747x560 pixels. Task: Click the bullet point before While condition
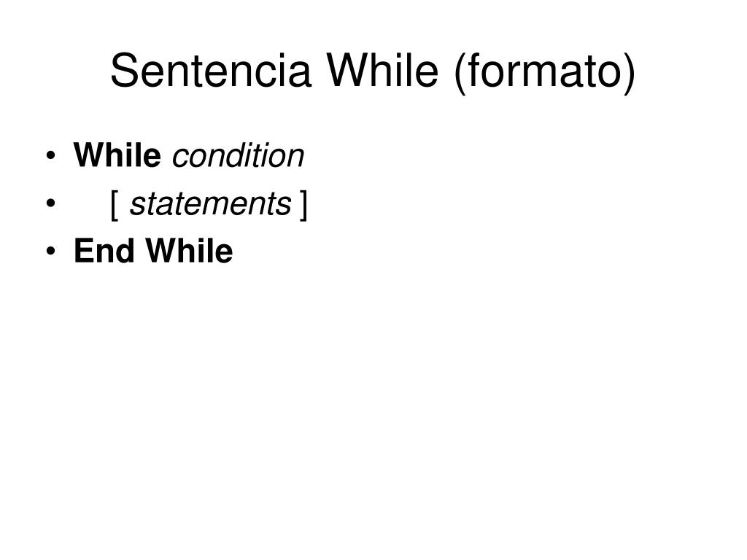(x=51, y=156)
